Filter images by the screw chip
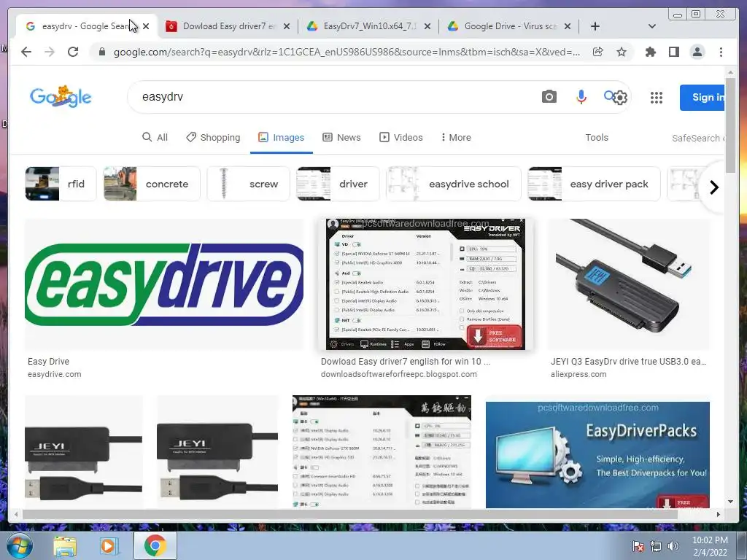The image size is (747, 560). (248, 184)
